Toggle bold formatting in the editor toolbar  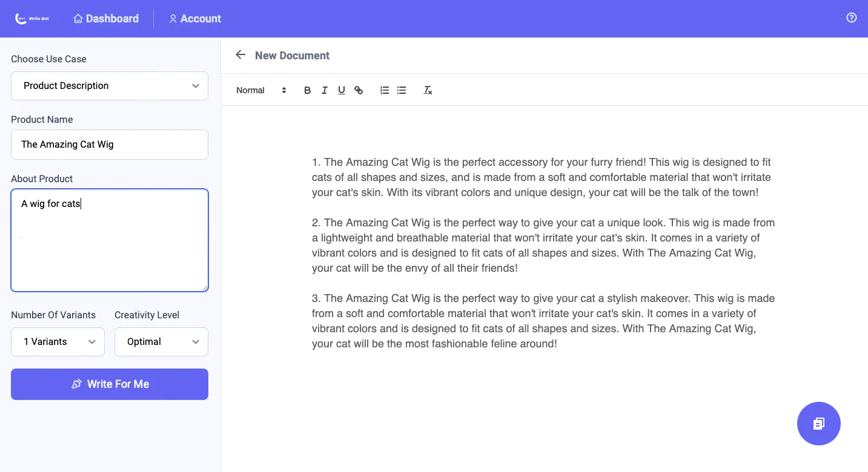(307, 90)
